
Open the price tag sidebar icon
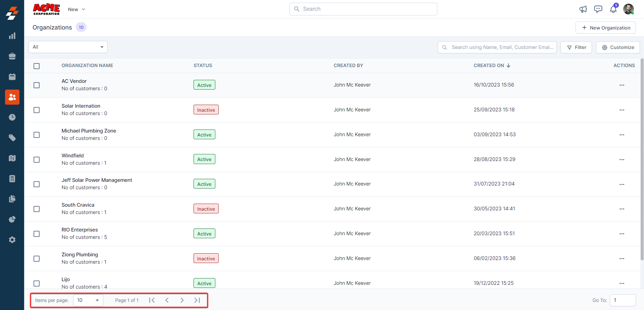12,138
